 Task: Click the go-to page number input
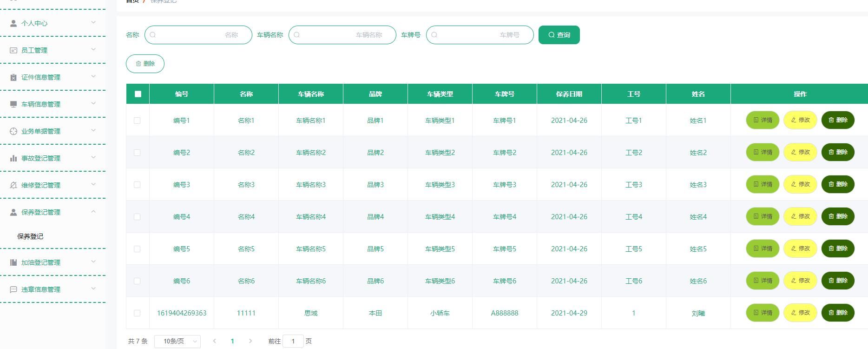coord(293,341)
